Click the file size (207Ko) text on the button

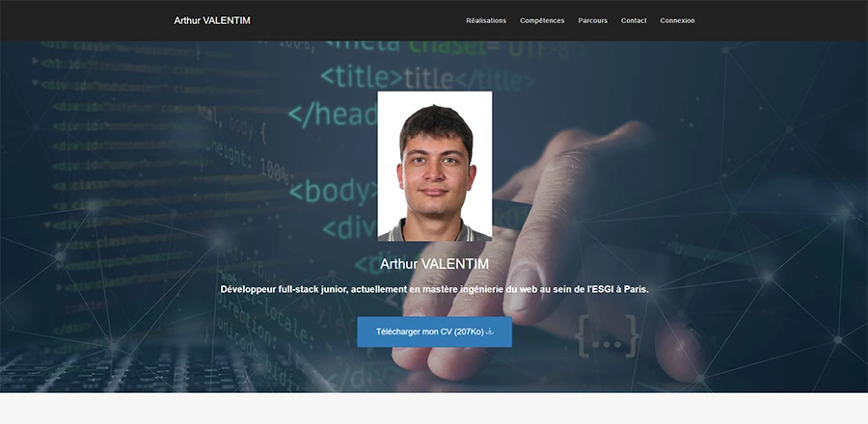[469, 331]
